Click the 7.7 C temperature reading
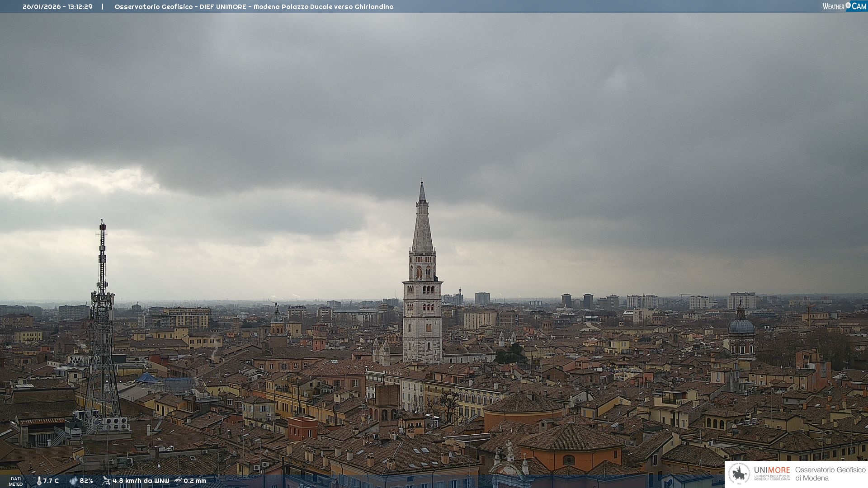This screenshot has height=488, width=868. click(x=51, y=481)
